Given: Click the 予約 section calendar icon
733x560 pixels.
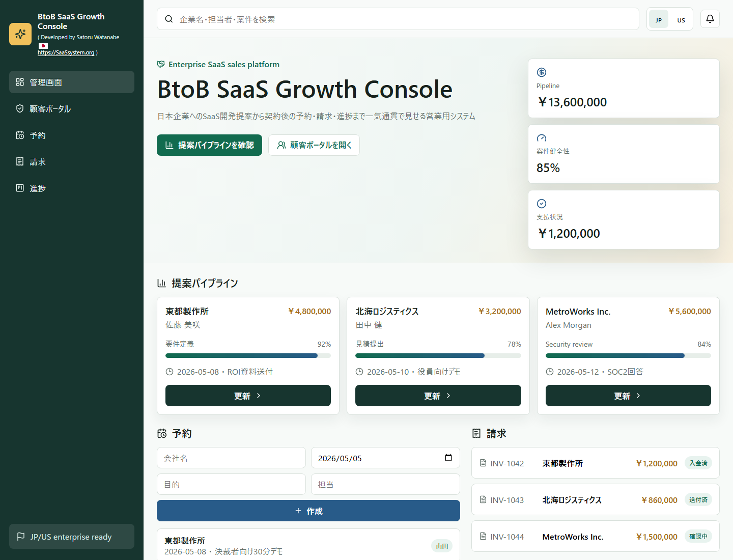Looking at the screenshot, I should coord(162,433).
